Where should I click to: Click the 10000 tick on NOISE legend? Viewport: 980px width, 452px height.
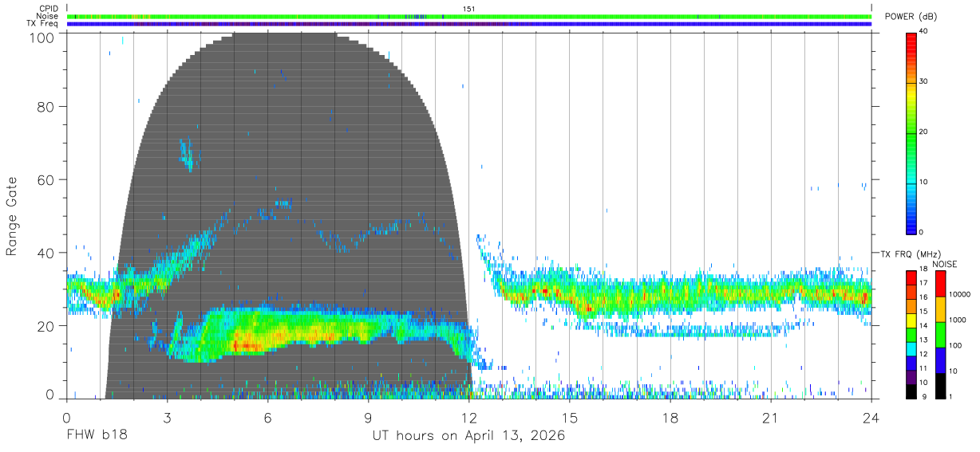tap(961, 295)
